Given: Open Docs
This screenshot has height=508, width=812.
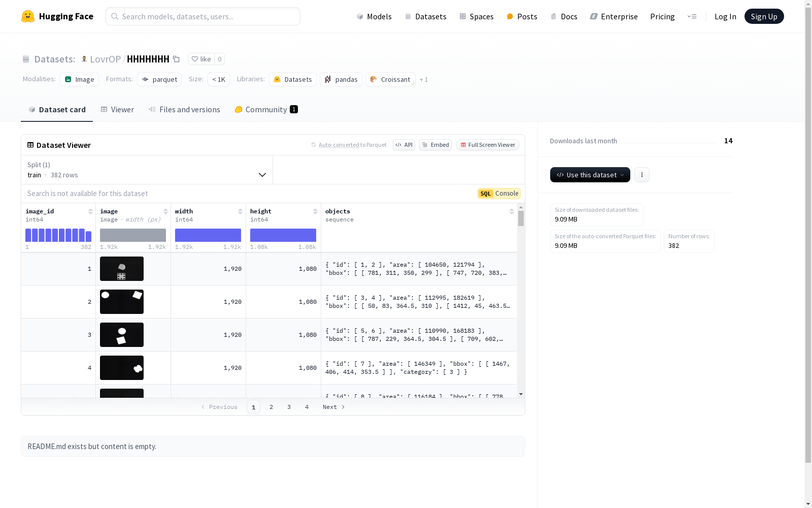Looking at the screenshot, I should 564,16.
